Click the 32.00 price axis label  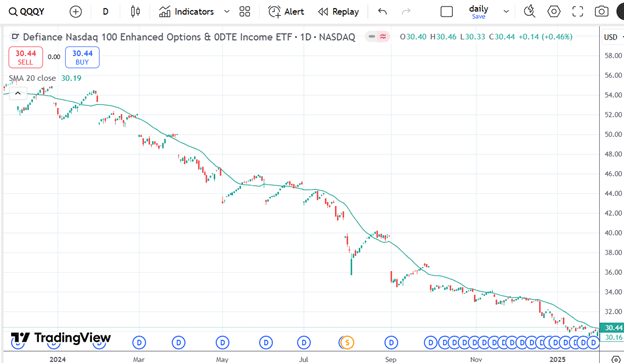pos(613,312)
